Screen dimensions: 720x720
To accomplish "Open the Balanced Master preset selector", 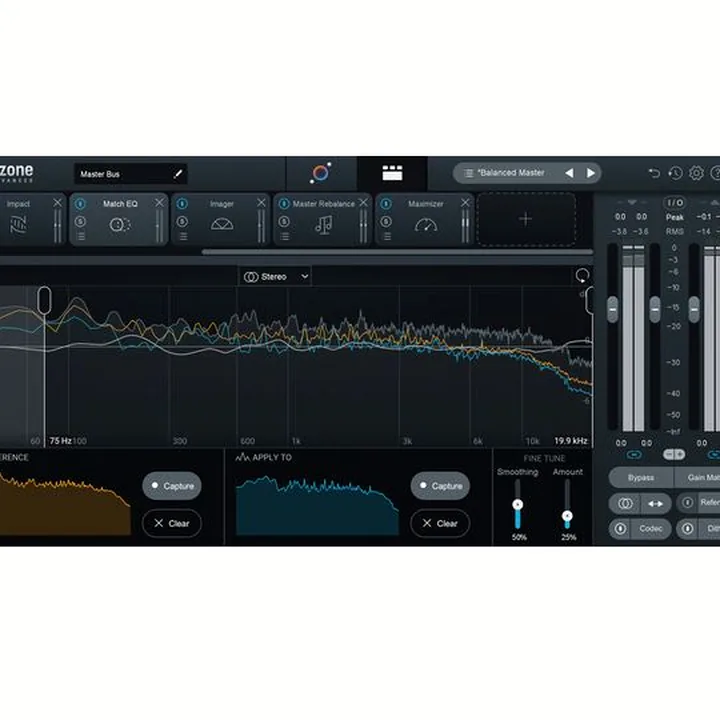I will [x=527, y=173].
